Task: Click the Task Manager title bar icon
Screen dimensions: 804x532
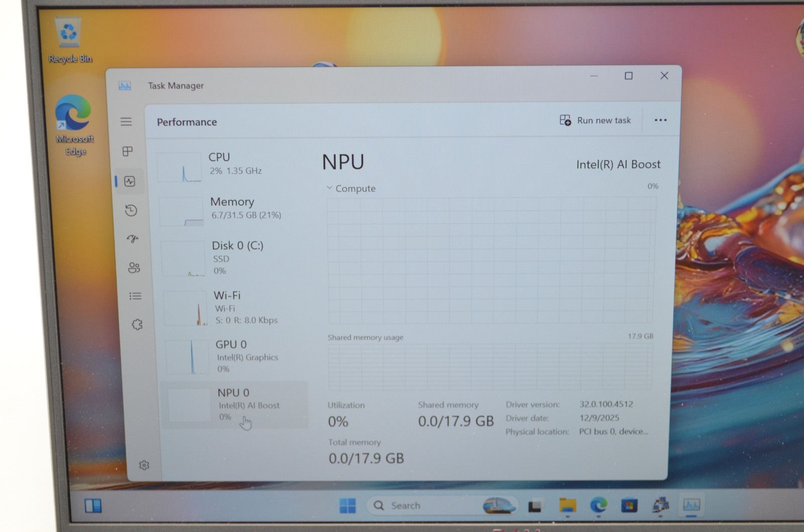Action: point(125,85)
